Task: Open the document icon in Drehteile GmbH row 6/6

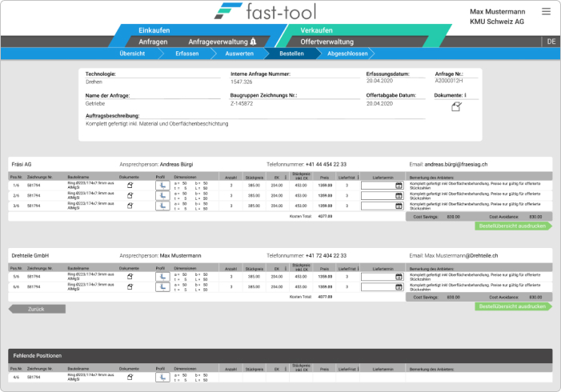Action: click(x=130, y=287)
